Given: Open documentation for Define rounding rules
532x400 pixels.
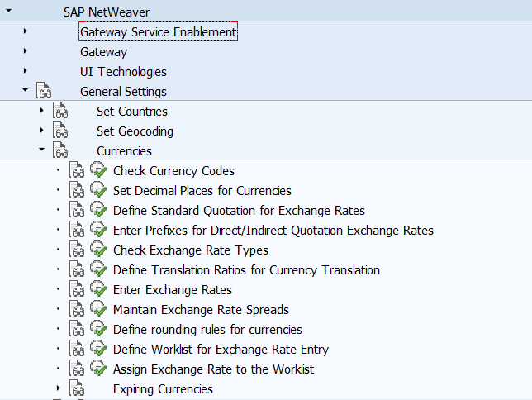Looking at the screenshot, I should [x=77, y=328].
